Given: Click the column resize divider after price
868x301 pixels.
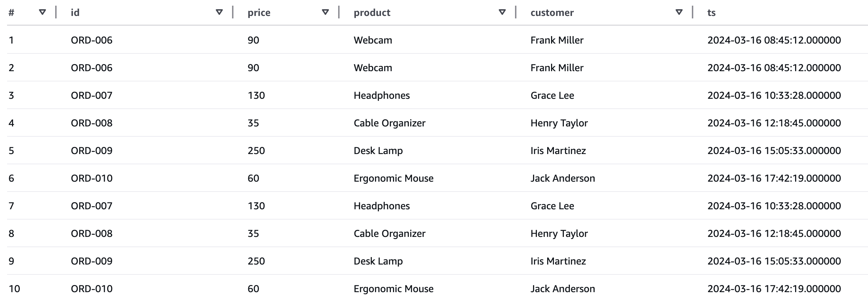Looking at the screenshot, I should pyautogui.click(x=339, y=12).
